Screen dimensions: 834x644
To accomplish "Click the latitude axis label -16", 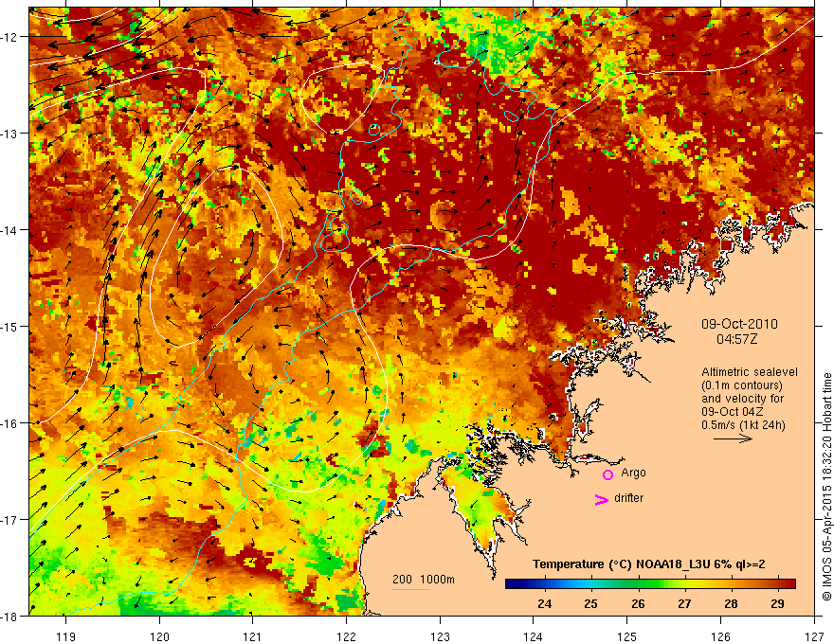I will [x=9, y=423].
